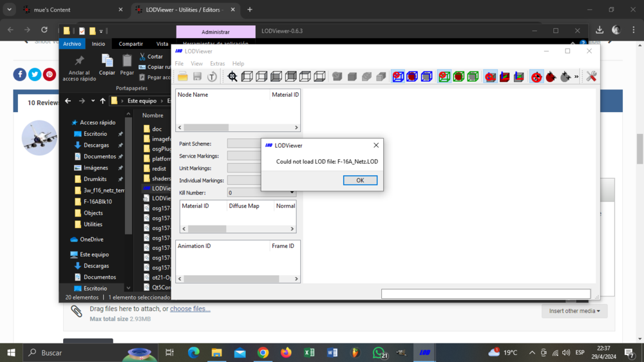Viewport: 644px width, 362px height.
Task: Click the text field at LODViewer bottom
Action: [486, 294]
